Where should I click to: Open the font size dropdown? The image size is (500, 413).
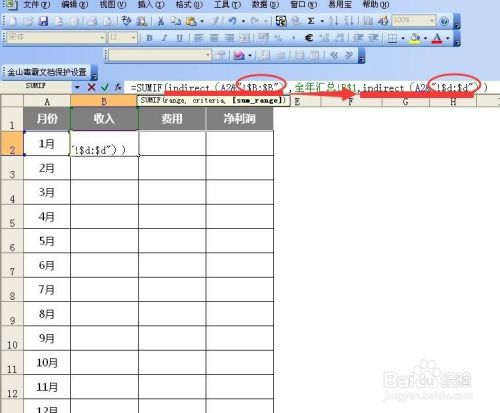click(133, 38)
